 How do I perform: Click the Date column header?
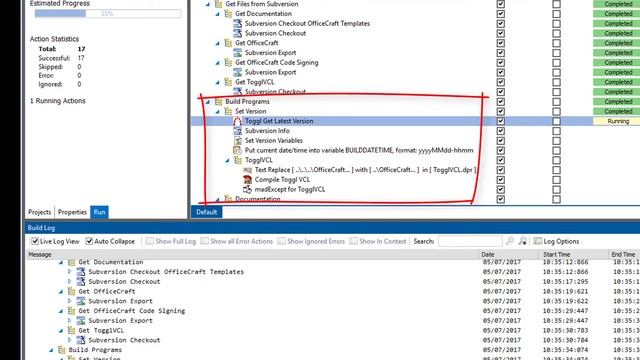pyautogui.click(x=509, y=254)
